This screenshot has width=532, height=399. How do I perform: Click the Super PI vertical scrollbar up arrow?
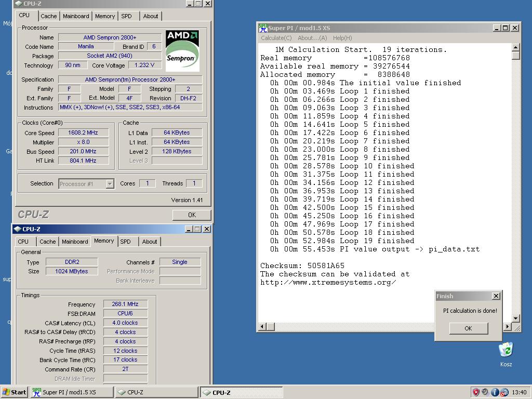516,47
